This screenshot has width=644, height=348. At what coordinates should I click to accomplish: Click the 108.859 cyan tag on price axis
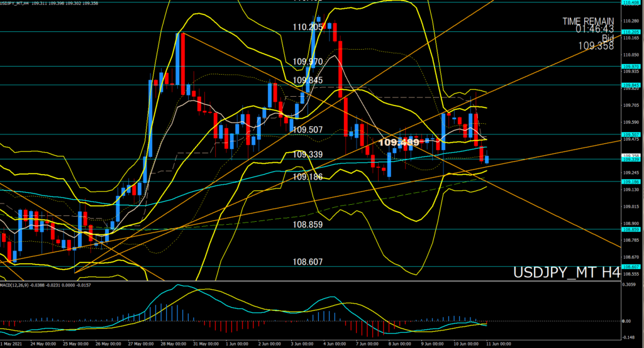631,230
